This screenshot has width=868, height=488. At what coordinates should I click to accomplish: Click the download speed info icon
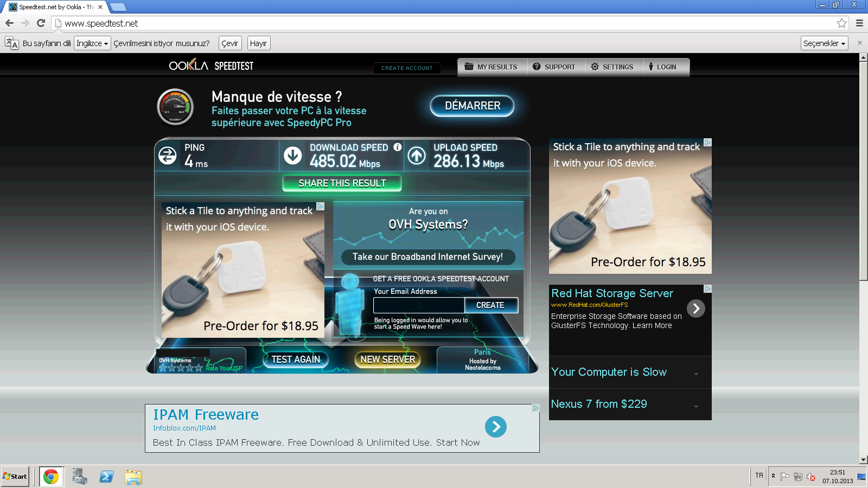[398, 147]
